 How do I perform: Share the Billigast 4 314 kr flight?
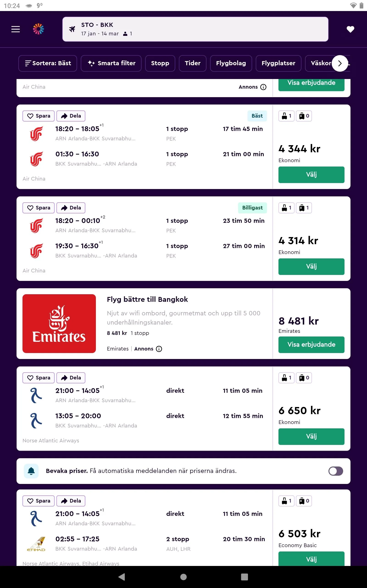71,208
